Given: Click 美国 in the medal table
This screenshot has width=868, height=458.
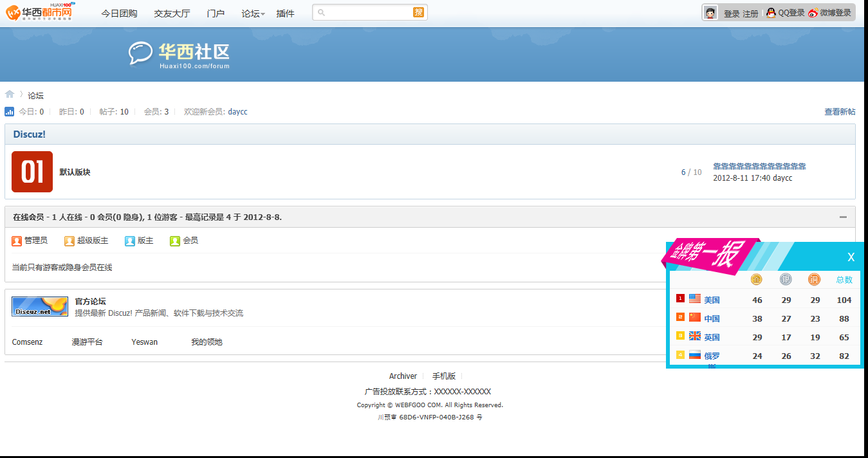Looking at the screenshot, I should pyautogui.click(x=712, y=300).
